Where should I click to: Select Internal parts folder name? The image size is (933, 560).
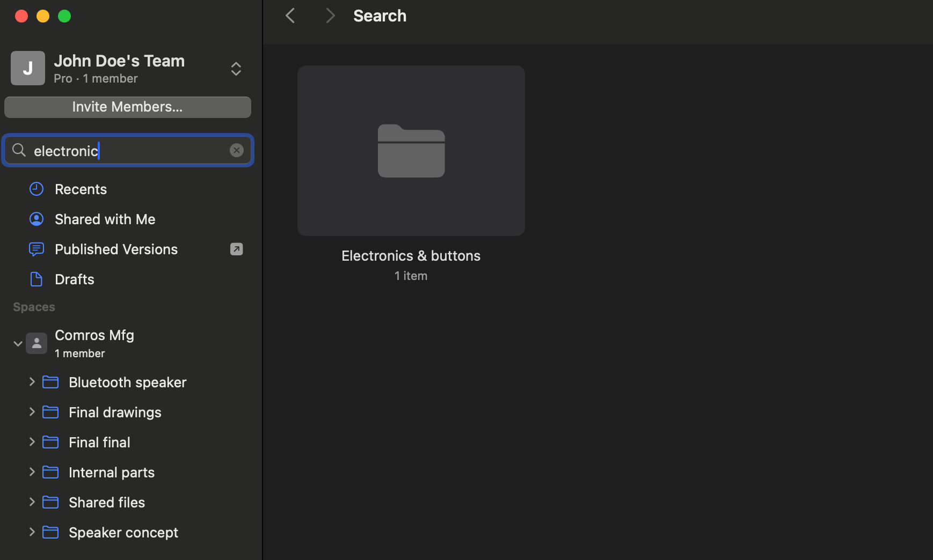(112, 472)
